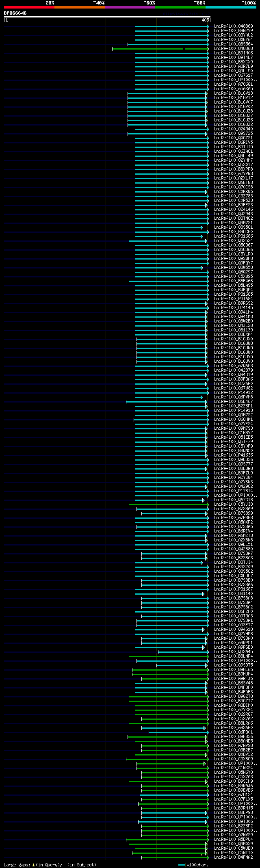Select label UniRef100_Q0GZS1
This screenshot has height=868, width=260.
pos(233,138)
